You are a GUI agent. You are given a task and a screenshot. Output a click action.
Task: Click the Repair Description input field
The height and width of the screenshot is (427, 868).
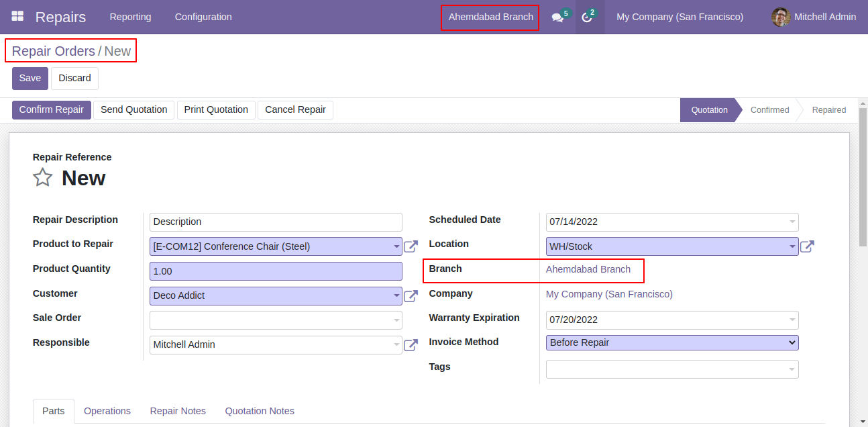click(x=276, y=222)
